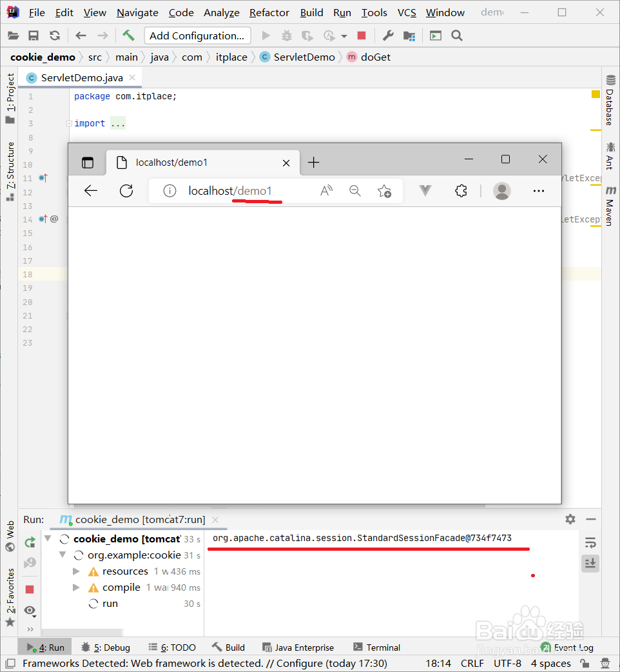The height and width of the screenshot is (672, 620).
Task: Click the Debug bug icon in toolbar
Action: 287,35
